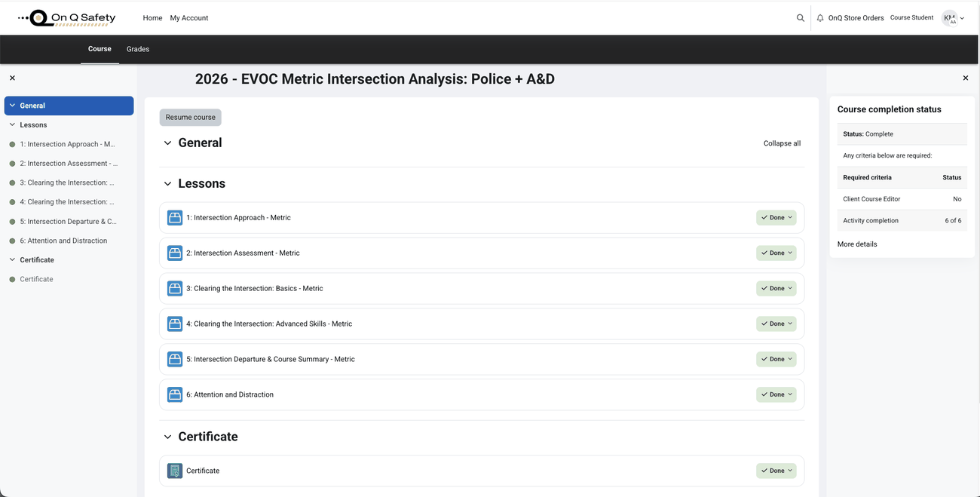Select sidebar item 5: Intersection Departure
Viewport: 980px width, 497px height.
coord(69,222)
